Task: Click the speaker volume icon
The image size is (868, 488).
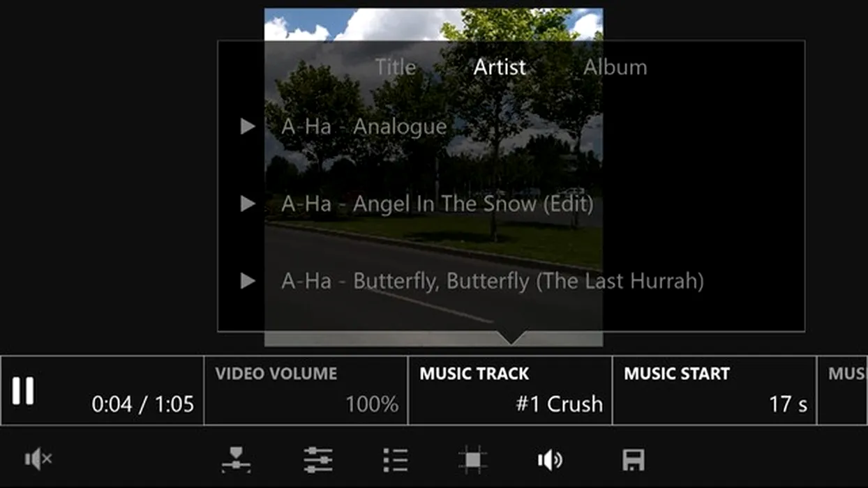Action: tap(550, 459)
